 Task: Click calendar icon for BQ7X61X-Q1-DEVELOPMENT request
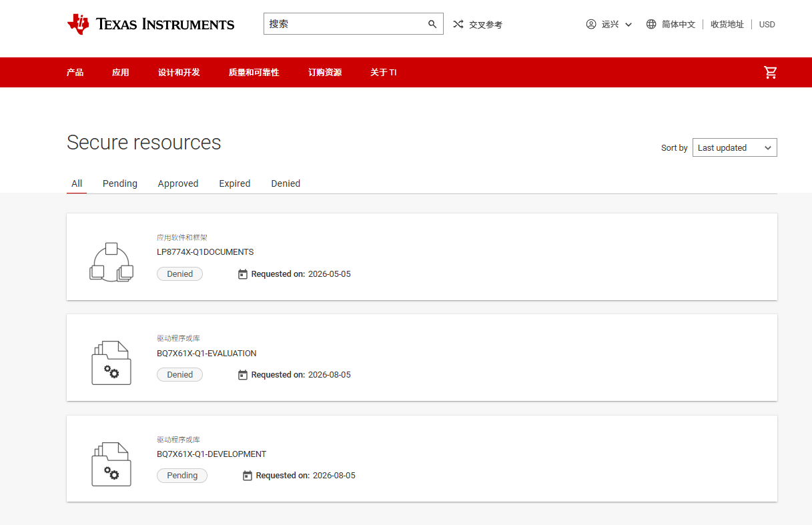[248, 476]
